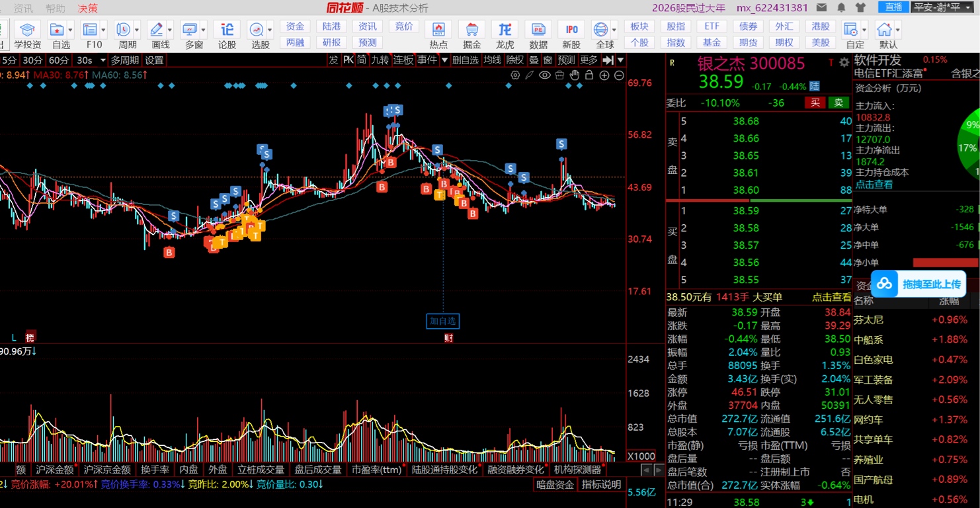Expand the 周期 dropdown arrow
This screenshot has height=508, width=980.
coord(137,30)
